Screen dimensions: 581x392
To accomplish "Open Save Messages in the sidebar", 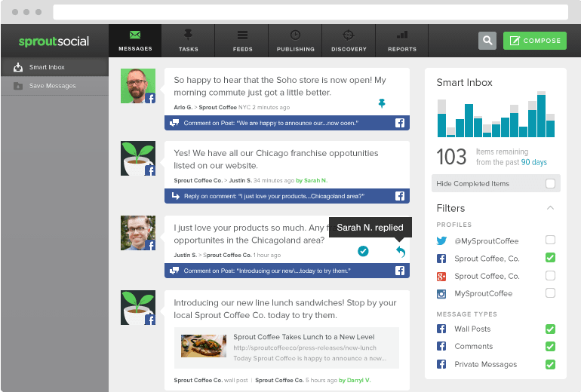I will (x=55, y=86).
